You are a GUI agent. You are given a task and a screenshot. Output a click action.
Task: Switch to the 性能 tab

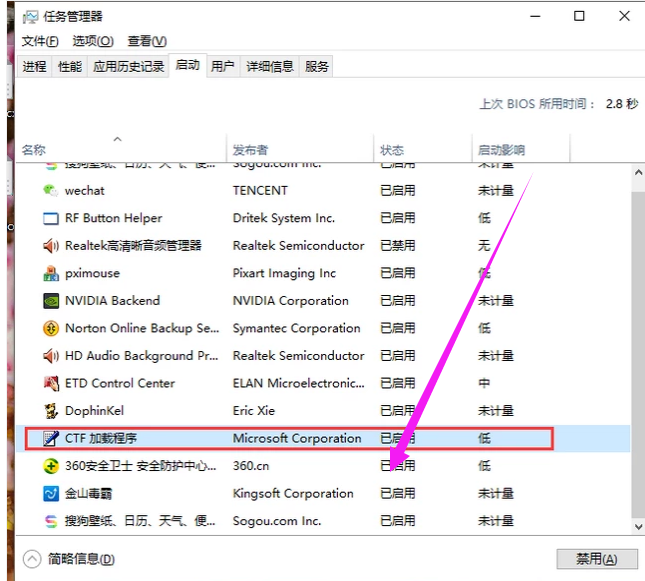coord(70,67)
